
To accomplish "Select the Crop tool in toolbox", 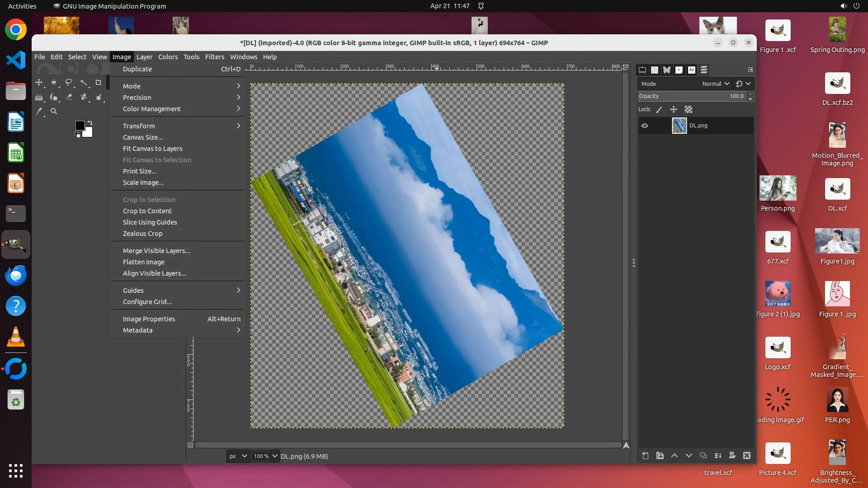I will click(x=98, y=82).
